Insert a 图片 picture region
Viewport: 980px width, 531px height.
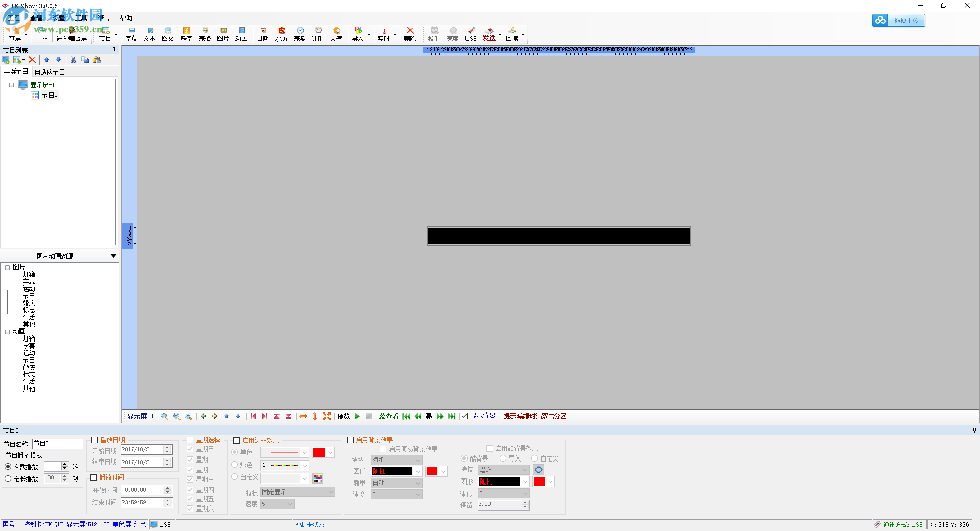click(x=223, y=34)
